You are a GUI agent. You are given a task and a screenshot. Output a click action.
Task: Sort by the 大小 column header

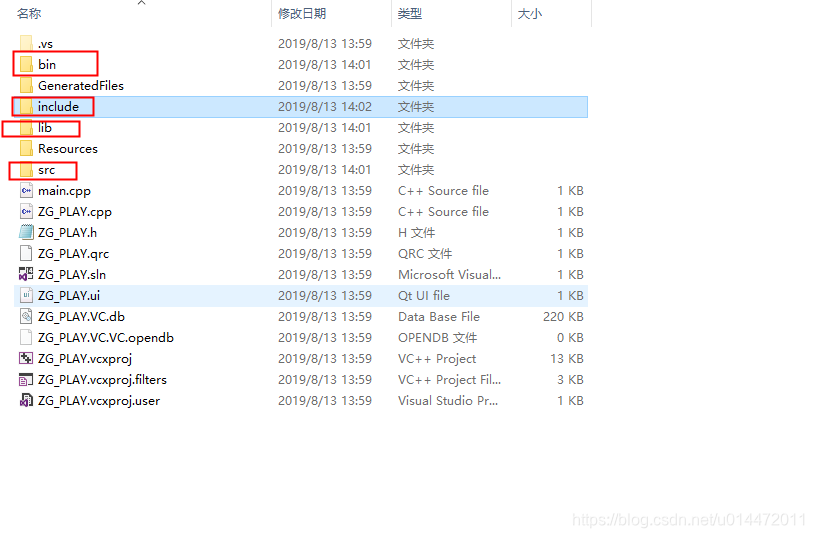point(530,14)
